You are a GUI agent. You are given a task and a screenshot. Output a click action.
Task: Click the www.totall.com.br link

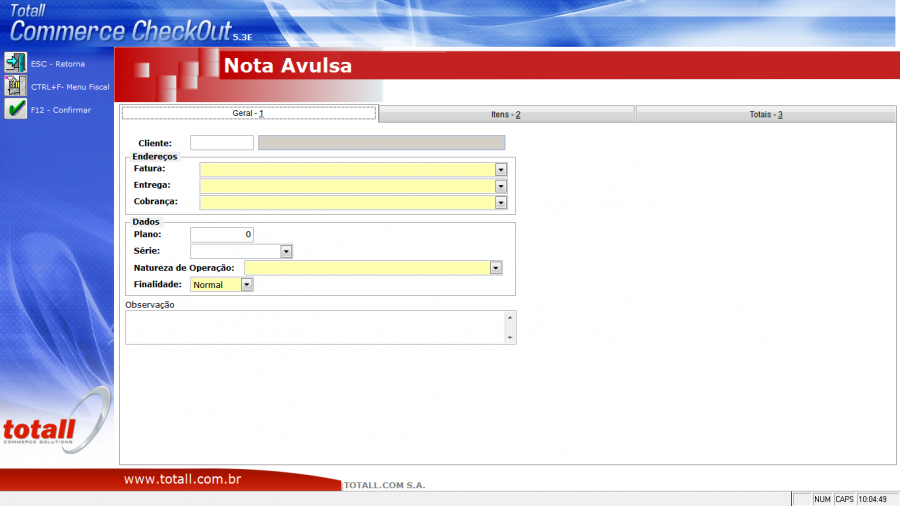[182, 480]
